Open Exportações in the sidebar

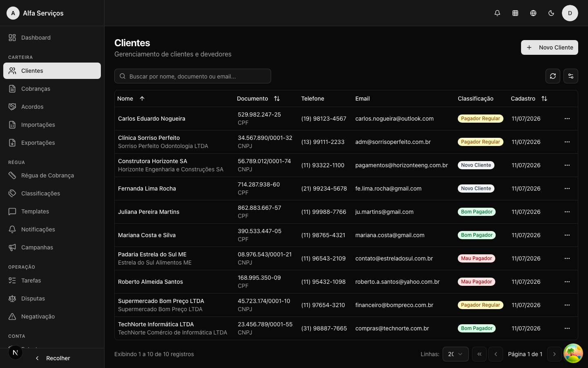pyautogui.click(x=52, y=143)
